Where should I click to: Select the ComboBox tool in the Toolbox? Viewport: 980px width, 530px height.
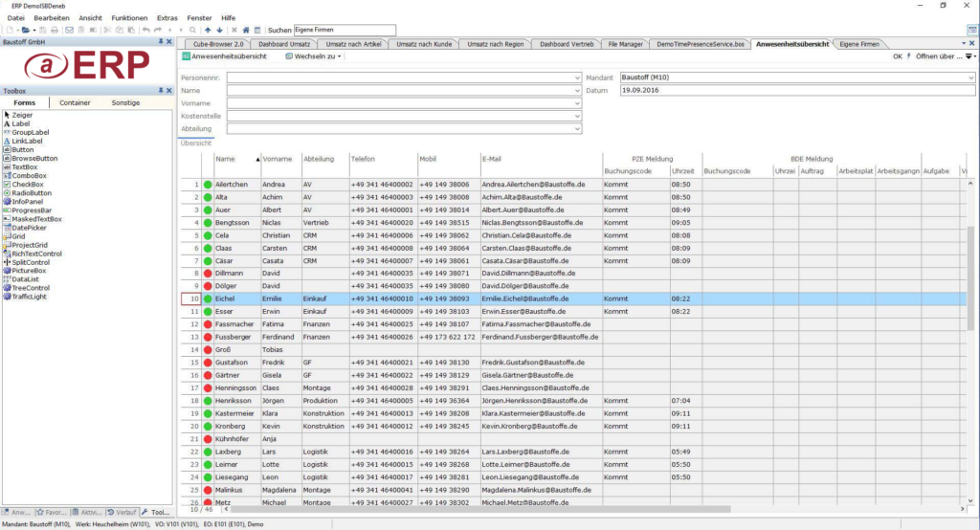tap(30, 175)
